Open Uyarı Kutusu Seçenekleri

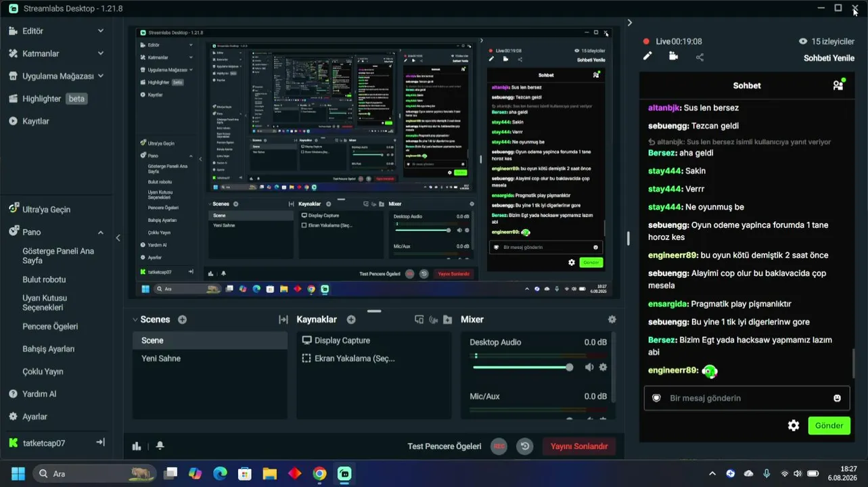tap(45, 302)
